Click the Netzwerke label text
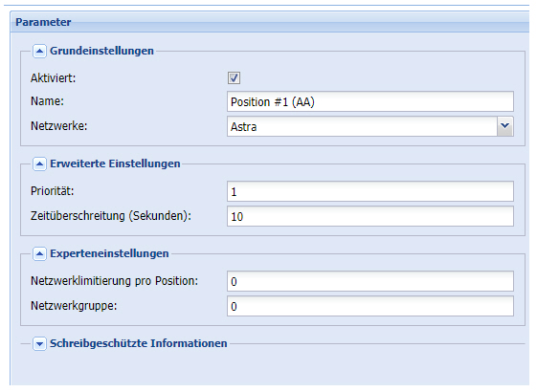This screenshot has height=392, width=537. [x=59, y=126]
